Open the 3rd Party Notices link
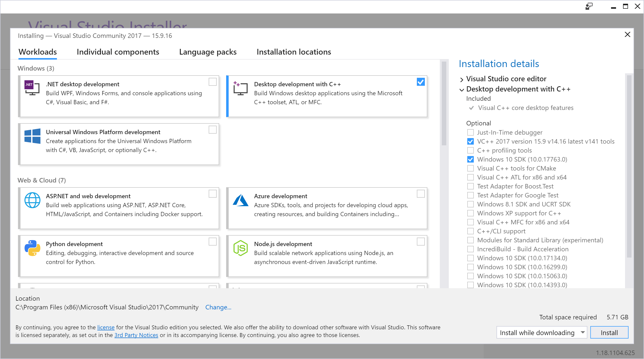Viewport: 644px width, 359px height. [x=136, y=335]
